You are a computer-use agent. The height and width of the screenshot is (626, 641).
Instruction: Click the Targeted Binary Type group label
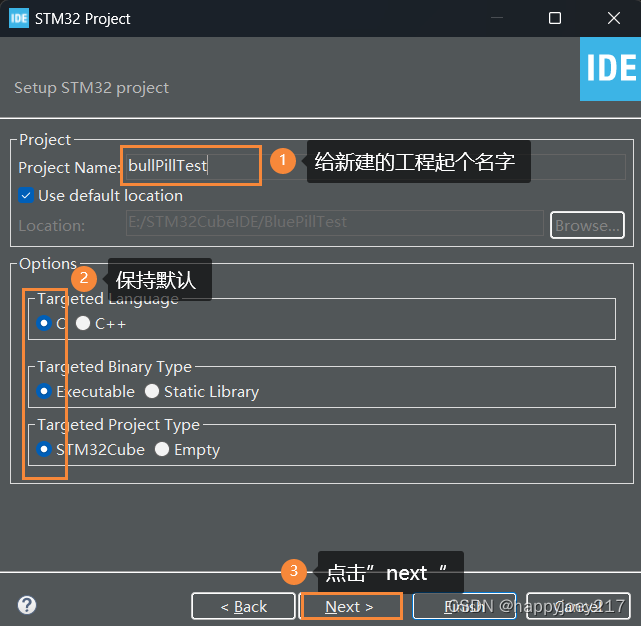coord(114,367)
